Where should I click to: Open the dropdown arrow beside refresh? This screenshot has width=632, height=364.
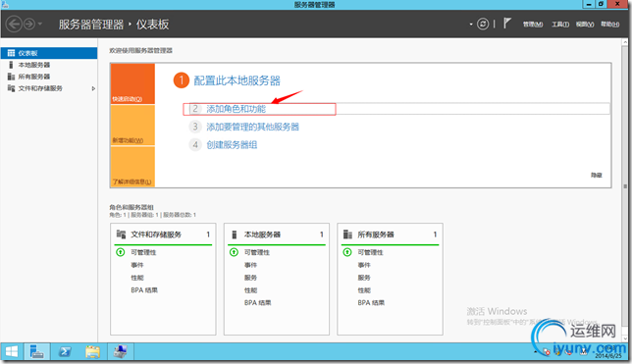coord(471,25)
